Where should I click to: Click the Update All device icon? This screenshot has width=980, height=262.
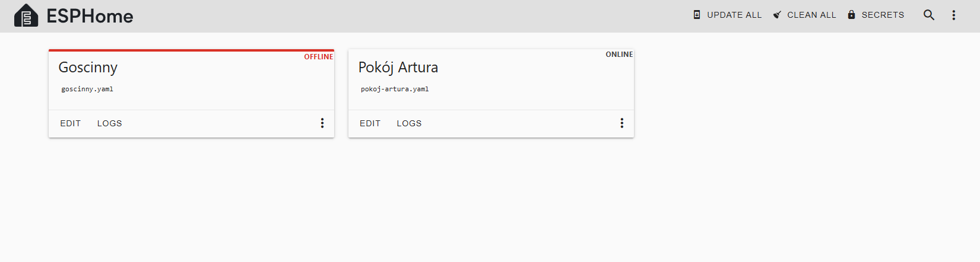[x=697, y=15]
